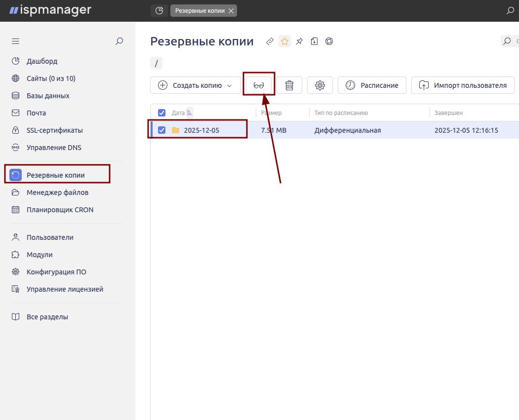Close the Резервные копии tab
This screenshot has height=420, width=519.
(231, 11)
